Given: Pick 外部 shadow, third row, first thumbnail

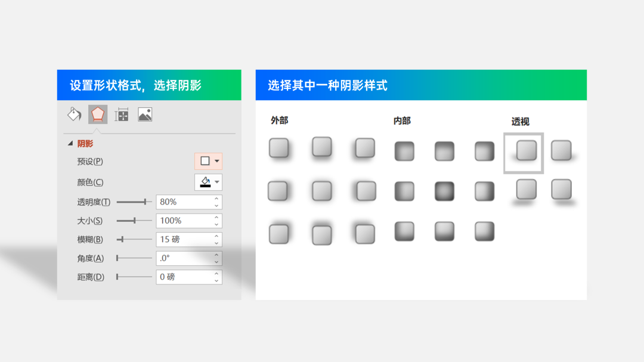Looking at the screenshot, I should coord(279,234).
